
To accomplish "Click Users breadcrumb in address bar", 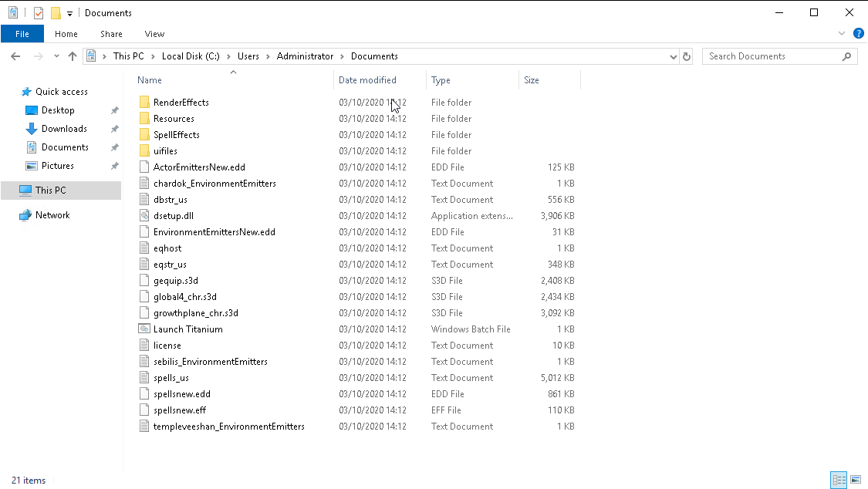I will coord(248,56).
